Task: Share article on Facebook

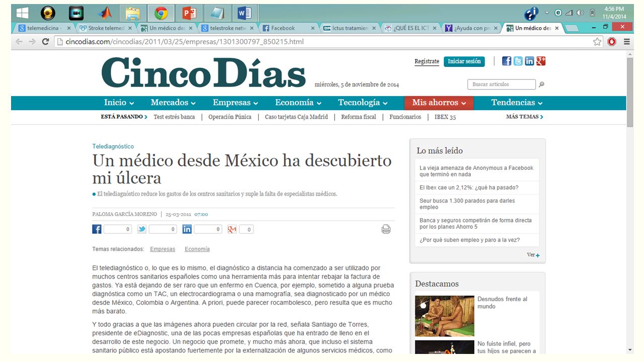Action: click(x=97, y=229)
